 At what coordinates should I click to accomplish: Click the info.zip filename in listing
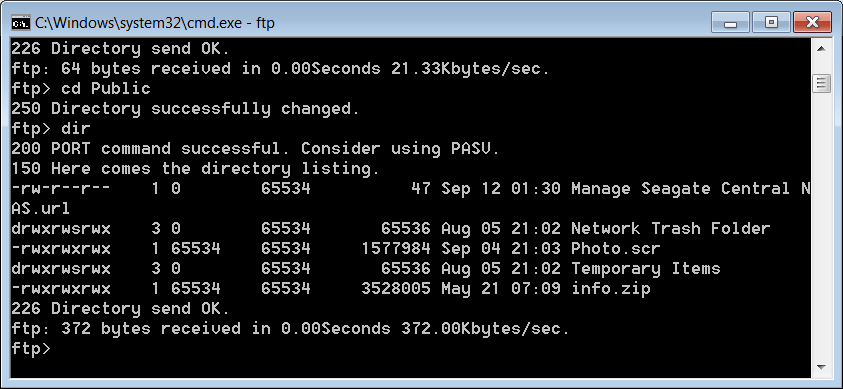tap(610, 289)
